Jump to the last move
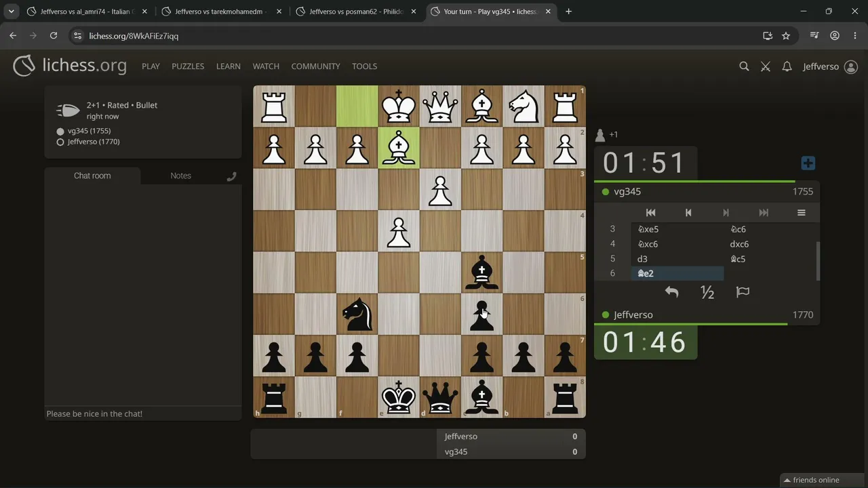The image size is (868, 488). click(764, 213)
